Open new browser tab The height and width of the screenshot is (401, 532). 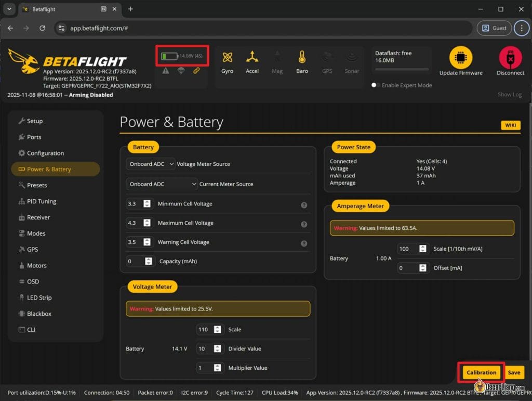pyautogui.click(x=130, y=9)
